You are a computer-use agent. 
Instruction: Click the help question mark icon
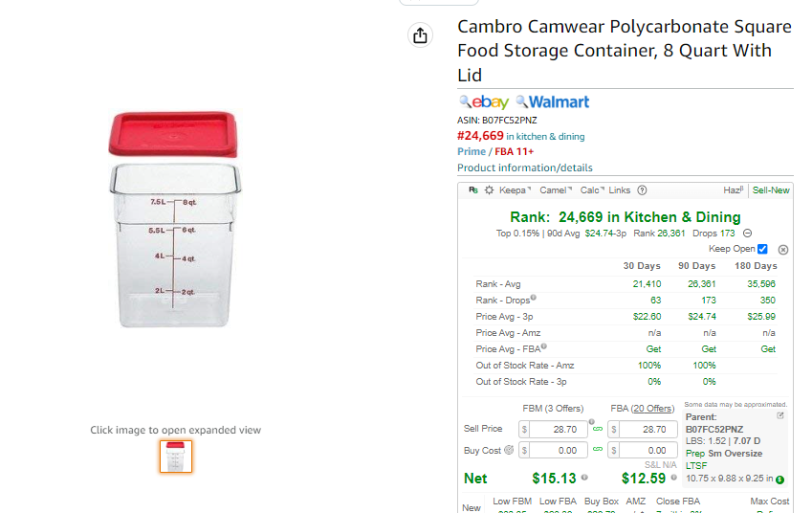coord(642,190)
